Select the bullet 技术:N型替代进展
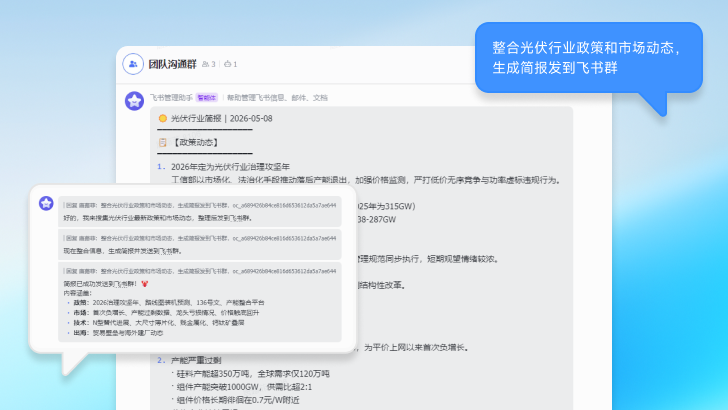This screenshot has height=410, width=728. [x=158, y=323]
